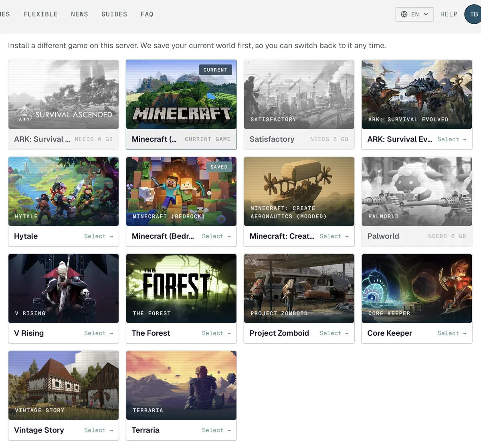
Task: Open the Minecraft (Bedrock) thumbnail
Action: point(181,192)
